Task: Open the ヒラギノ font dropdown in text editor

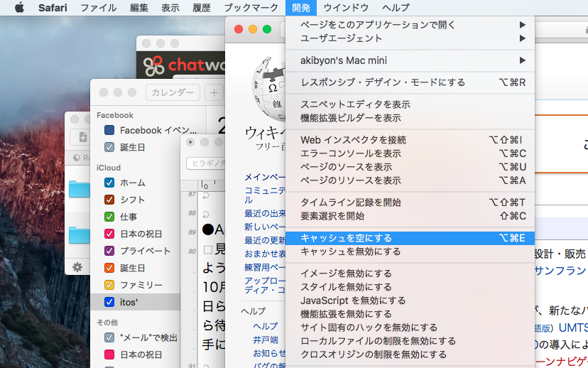Action: pos(206,163)
